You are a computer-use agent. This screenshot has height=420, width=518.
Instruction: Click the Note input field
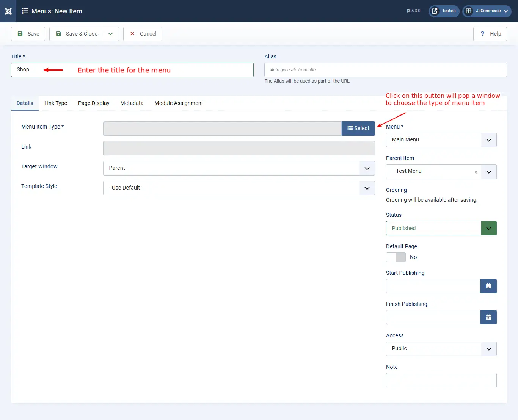coord(441,380)
